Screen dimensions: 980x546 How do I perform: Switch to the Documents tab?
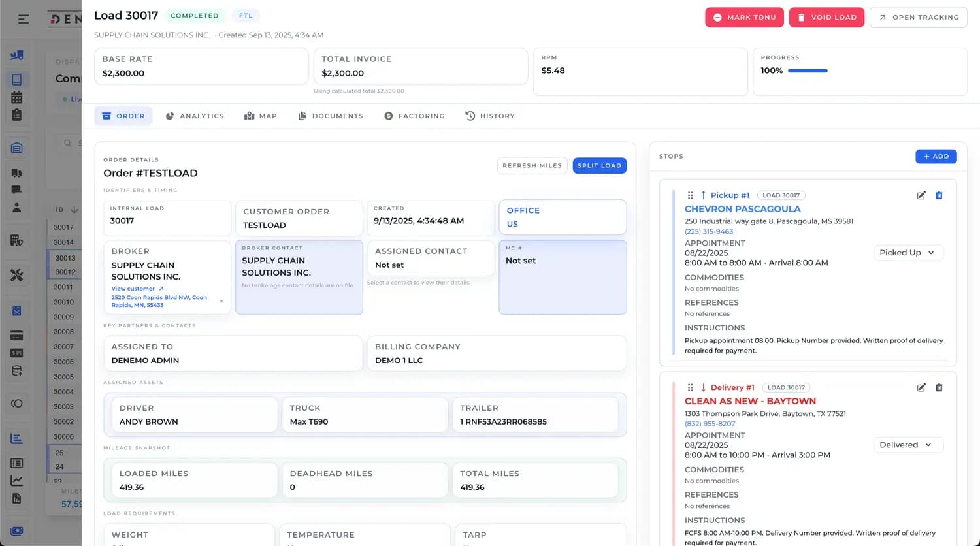(x=332, y=116)
